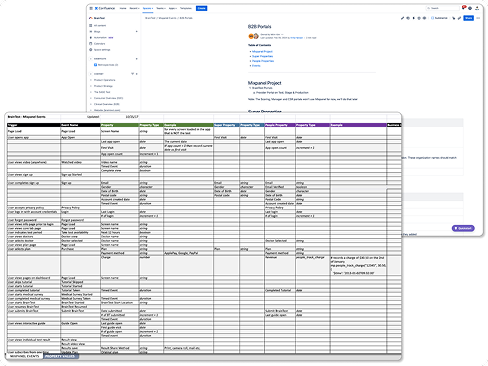Image resolution: width=488 pixels, height=366 pixels.
Task: Open Calendars in the sidebar
Action: 97,44
